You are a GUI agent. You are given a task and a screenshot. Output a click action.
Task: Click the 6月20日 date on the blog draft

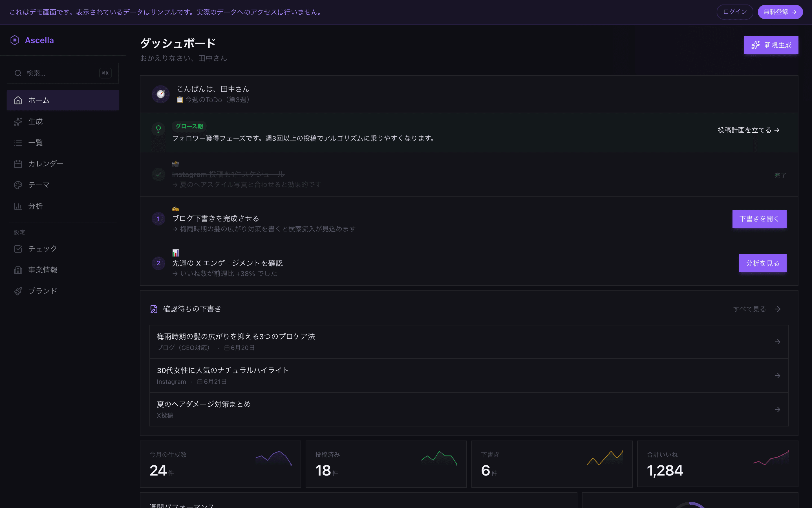pos(239,348)
